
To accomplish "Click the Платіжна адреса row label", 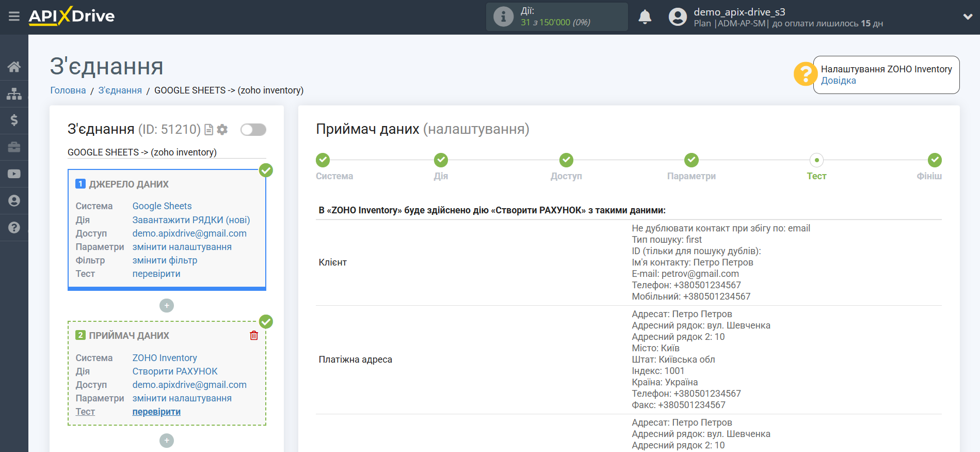I will click(356, 360).
